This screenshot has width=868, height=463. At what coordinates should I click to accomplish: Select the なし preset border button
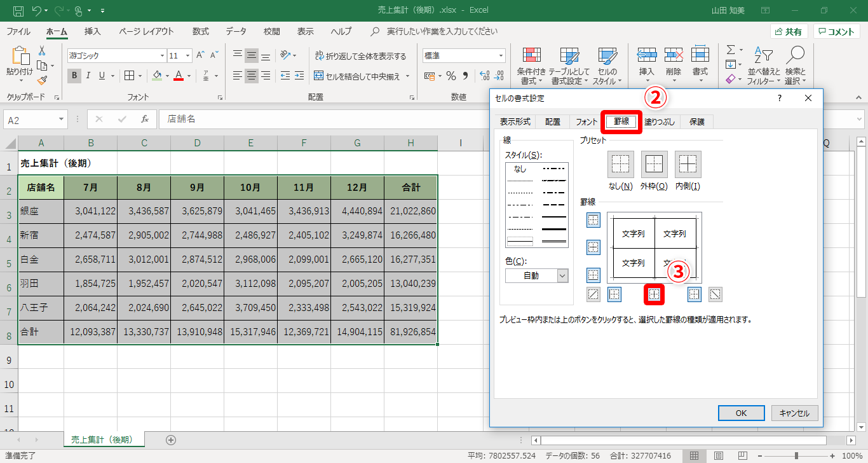click(x=621, y=164)
